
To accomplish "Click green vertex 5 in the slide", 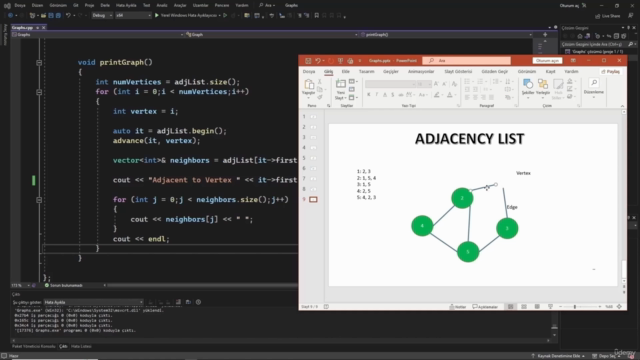I will 468,252.
